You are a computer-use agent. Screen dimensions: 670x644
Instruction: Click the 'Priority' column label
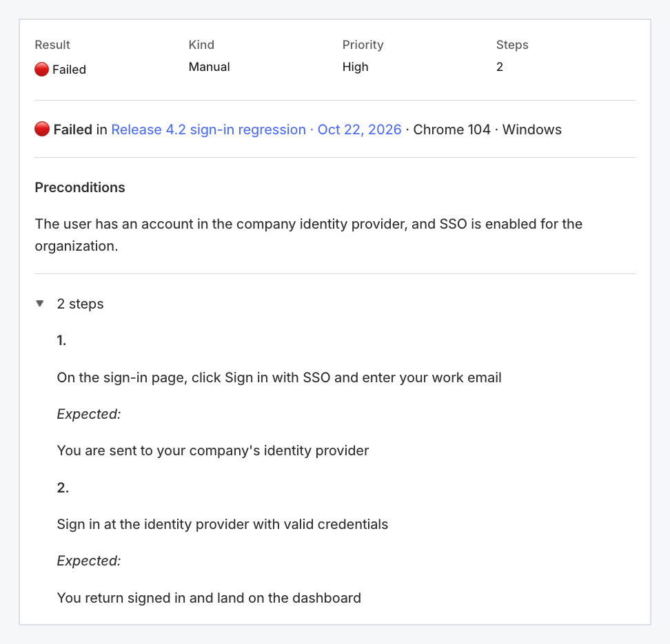(x=363, y=45)
